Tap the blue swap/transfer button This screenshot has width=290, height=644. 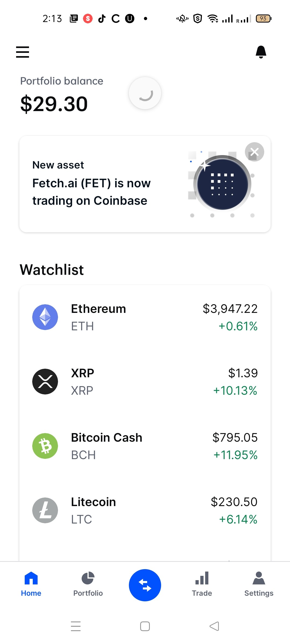[145, 585]
